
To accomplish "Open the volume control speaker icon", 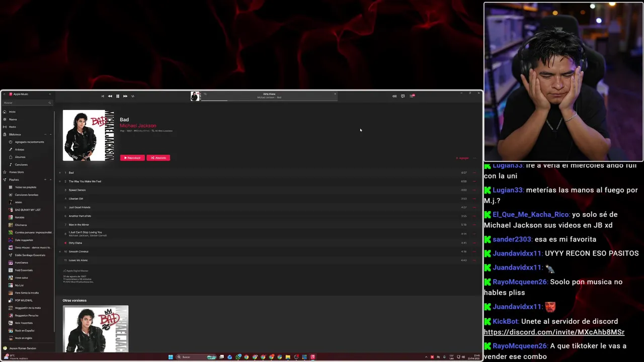I will tap(394, 96).
